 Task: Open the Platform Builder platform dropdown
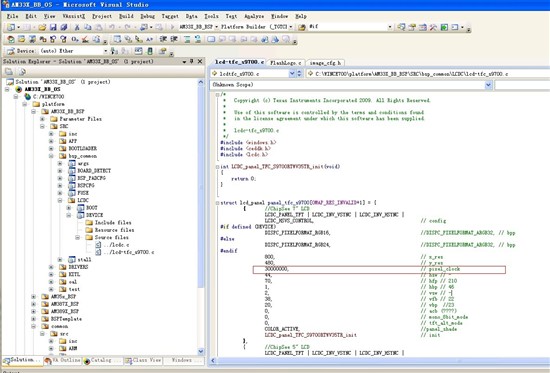[291, 27]
